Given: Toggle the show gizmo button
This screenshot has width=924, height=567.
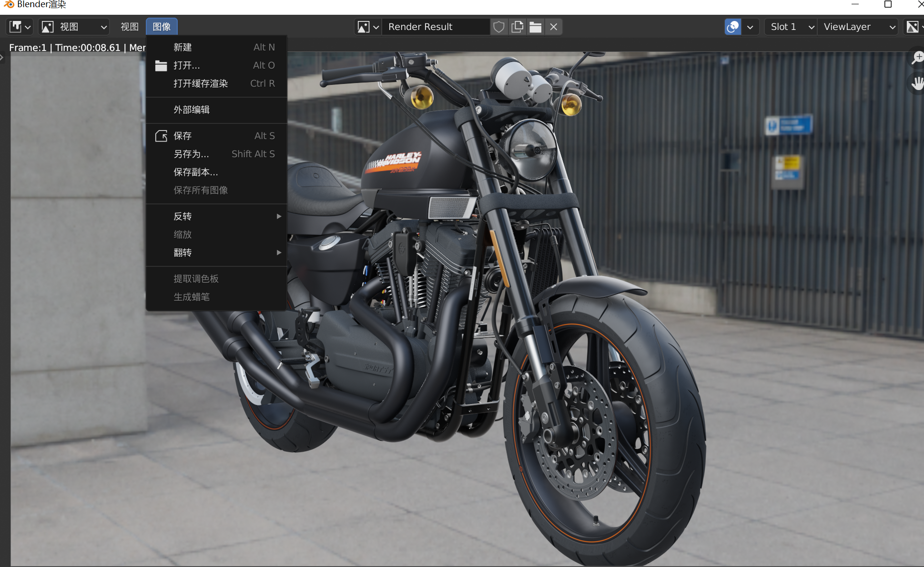Looking at the screenshot, I should [733, 27].
